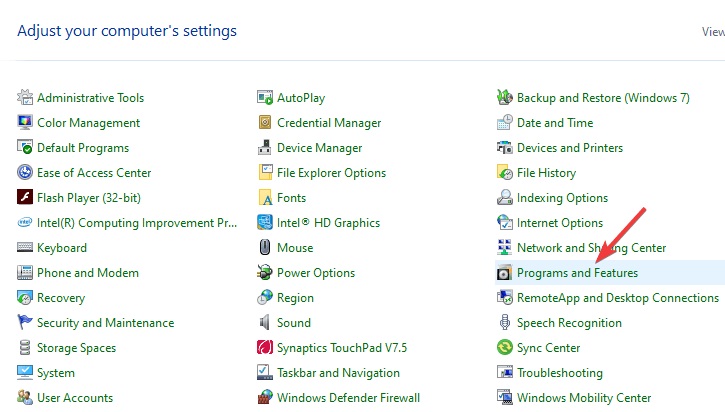Click the Sync Center green icon

505,347
